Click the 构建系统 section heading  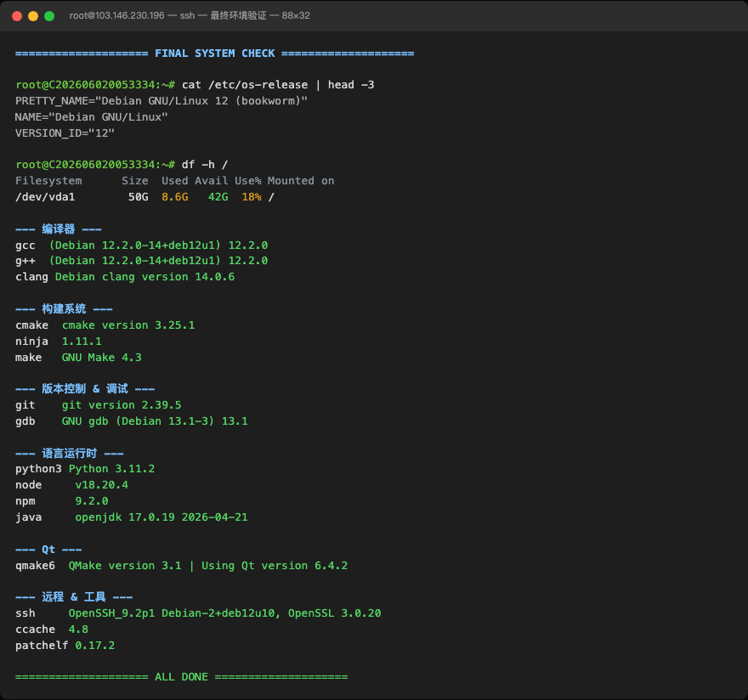coord(64,309)
